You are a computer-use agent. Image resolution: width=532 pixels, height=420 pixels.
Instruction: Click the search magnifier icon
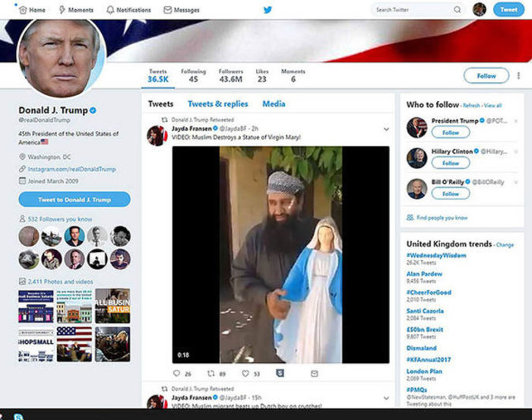tap(457, 10)
